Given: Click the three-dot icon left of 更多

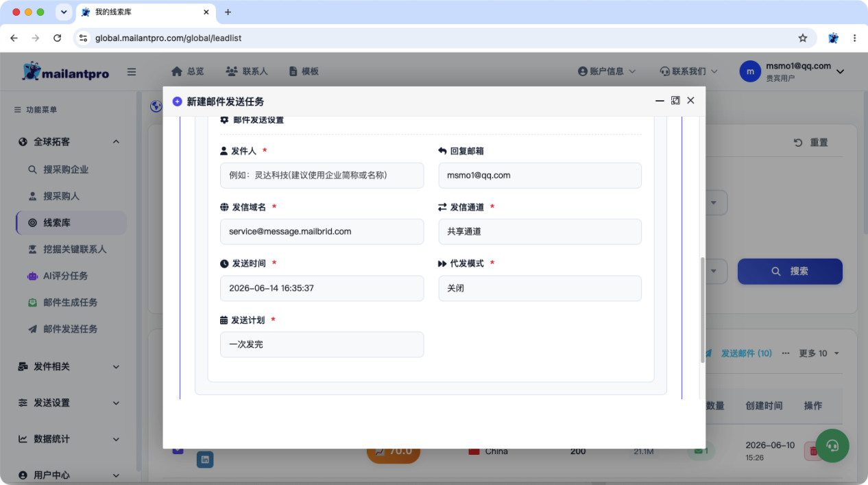Looking at the screenshot, I should [x=786, y=353].
